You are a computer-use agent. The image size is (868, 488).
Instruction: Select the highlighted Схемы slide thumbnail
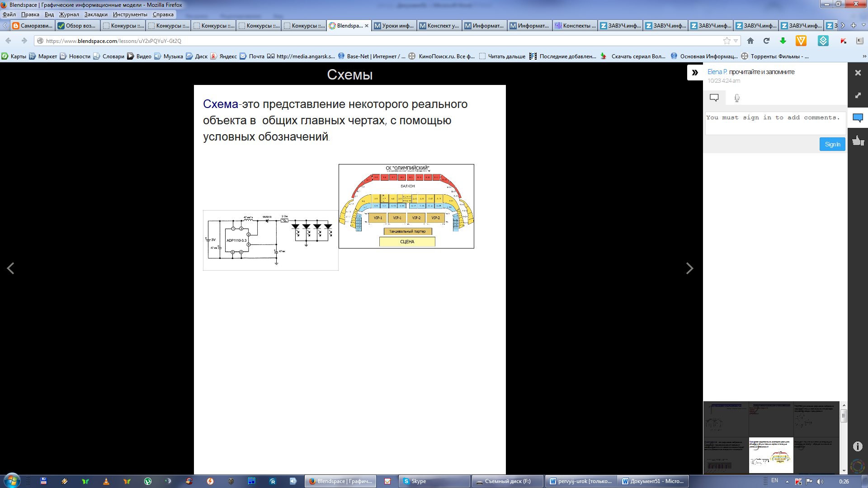(771, 455)
